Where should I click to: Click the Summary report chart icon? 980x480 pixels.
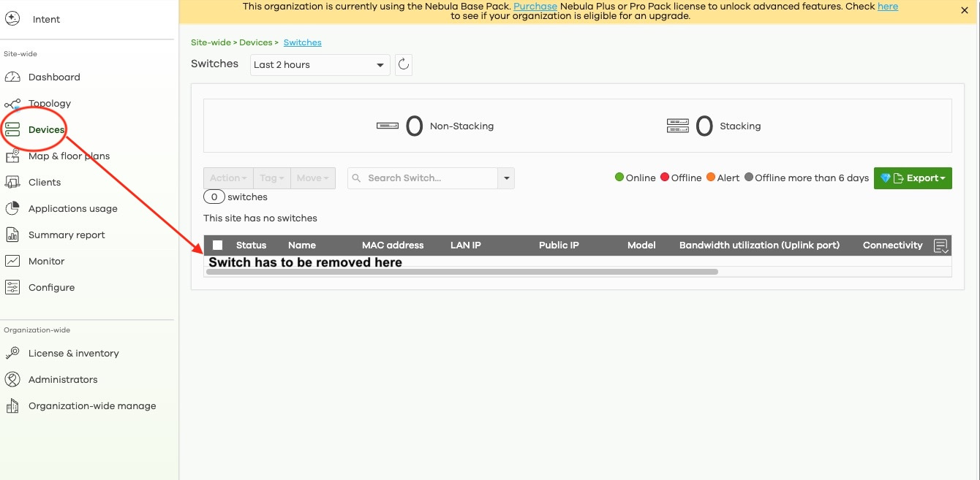12,235
